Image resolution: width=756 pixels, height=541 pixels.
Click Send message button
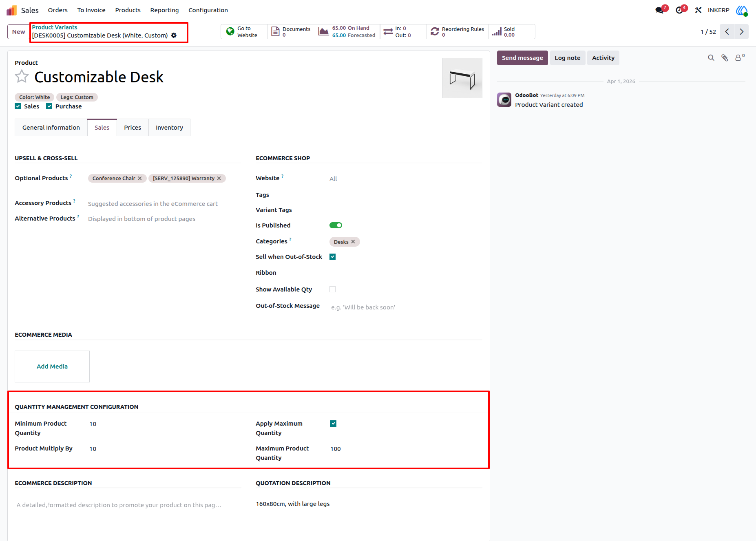click(x=522, y=58)
